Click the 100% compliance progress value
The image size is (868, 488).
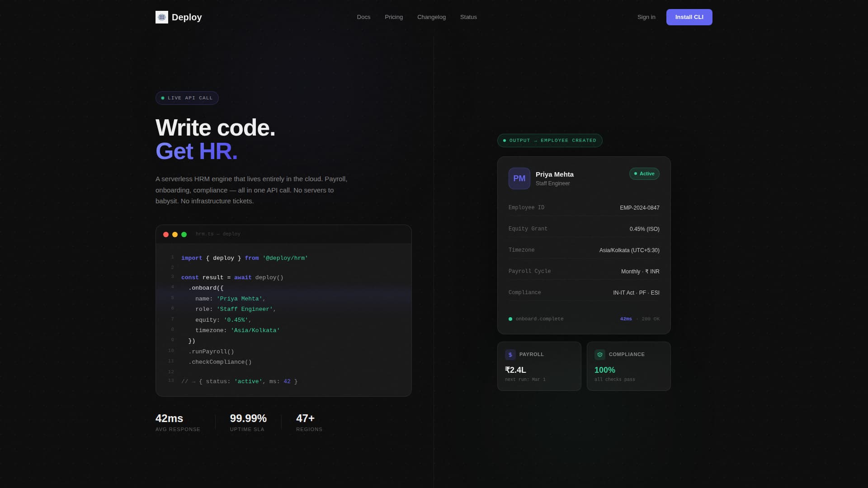(604, 370)
